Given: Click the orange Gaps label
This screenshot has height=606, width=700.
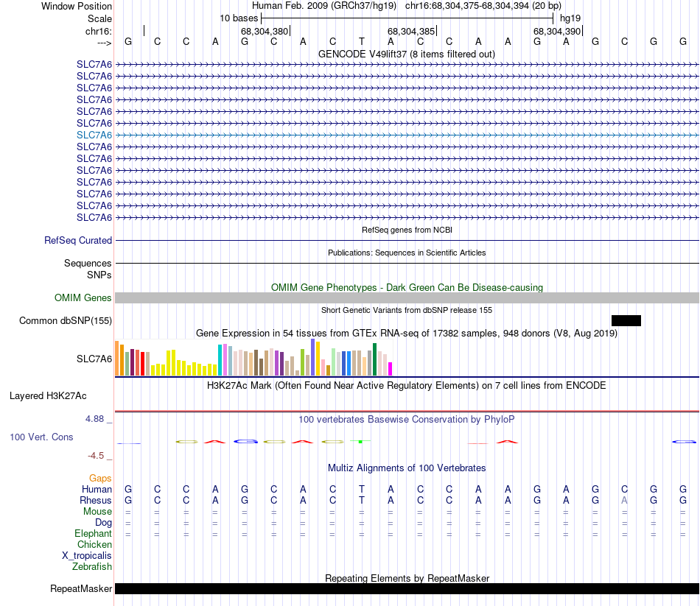Looking at the screenshot, I should click(100, 479).
